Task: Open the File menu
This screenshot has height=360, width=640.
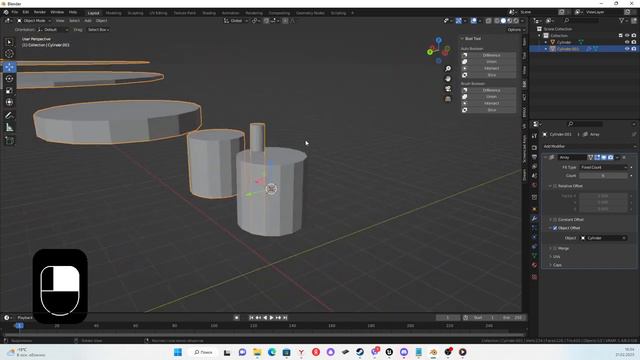Action: (14, 12)
